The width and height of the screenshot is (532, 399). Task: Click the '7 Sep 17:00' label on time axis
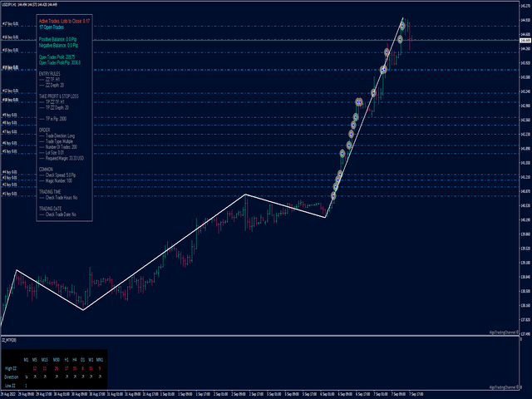(416, 394)
